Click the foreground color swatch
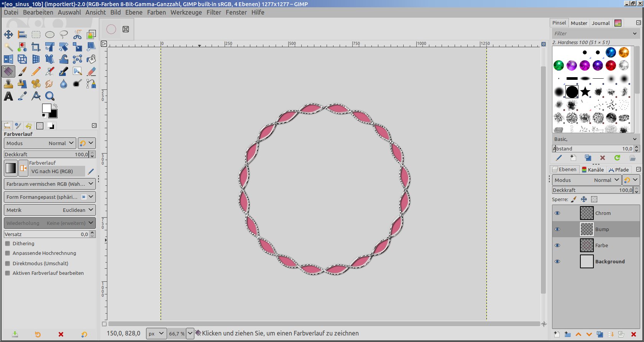Screen dimensions: 644x342 46,108
